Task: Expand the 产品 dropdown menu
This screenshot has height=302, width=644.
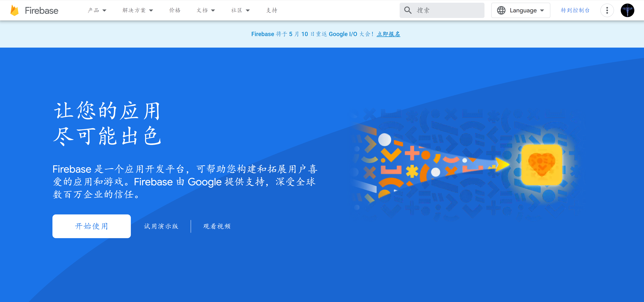Action: [97, 10]
